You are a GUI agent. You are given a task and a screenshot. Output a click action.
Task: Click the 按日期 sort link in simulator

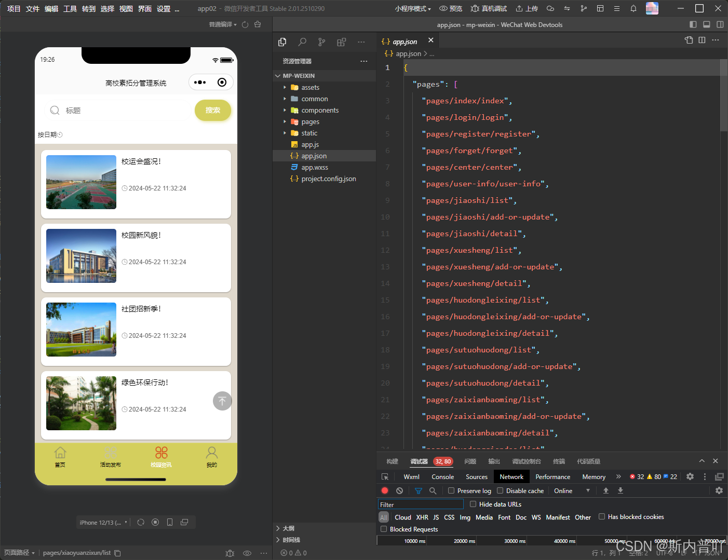(x=50, y=134)
